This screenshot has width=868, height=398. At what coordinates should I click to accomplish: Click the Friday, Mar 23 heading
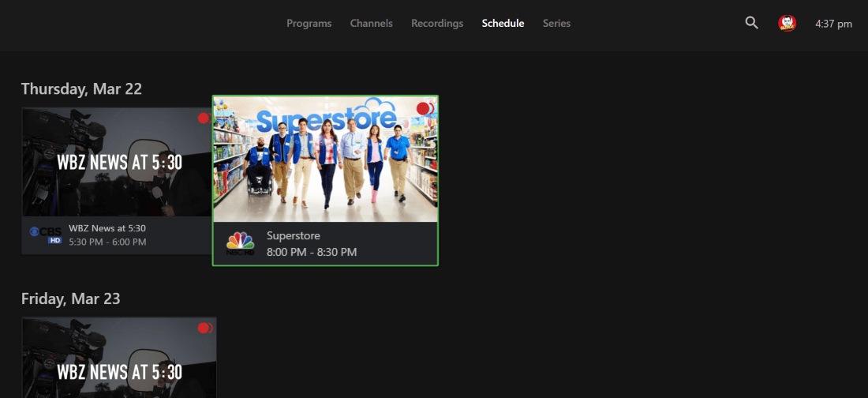[x=70, y=298]
